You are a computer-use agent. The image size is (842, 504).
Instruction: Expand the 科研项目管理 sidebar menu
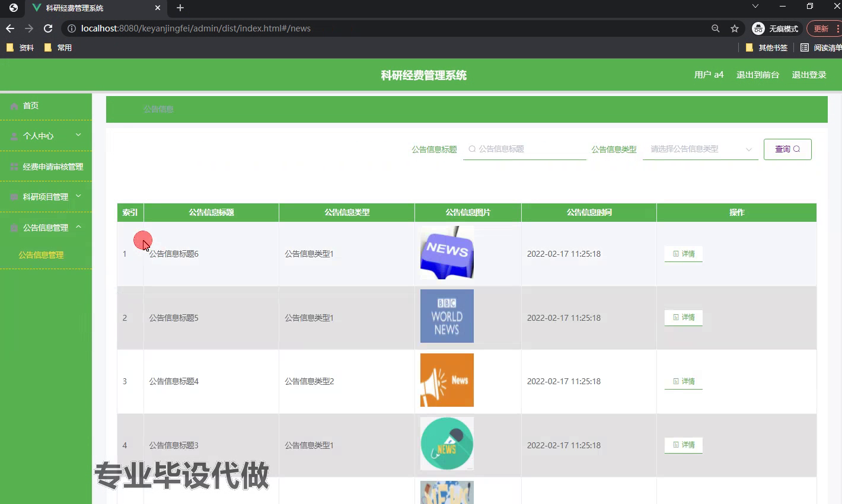click(x=46, y=197)
